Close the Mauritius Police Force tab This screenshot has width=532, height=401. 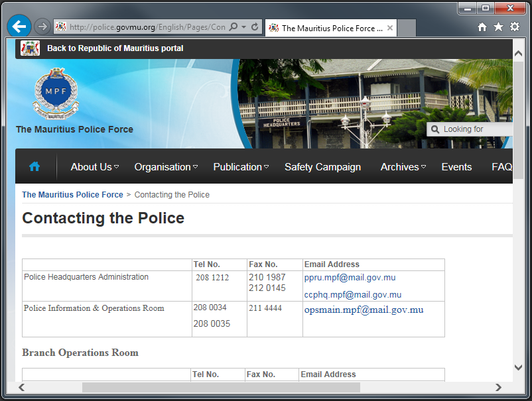point(390,28)
